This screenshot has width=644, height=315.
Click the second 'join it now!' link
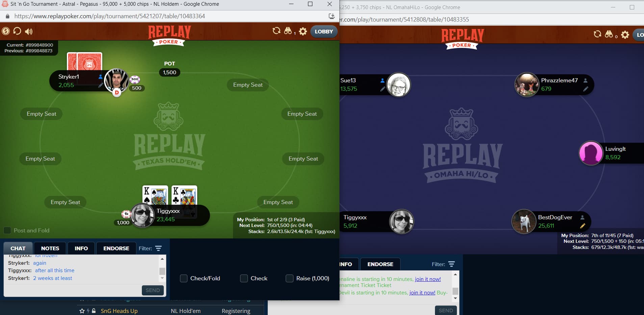[422, 292]
